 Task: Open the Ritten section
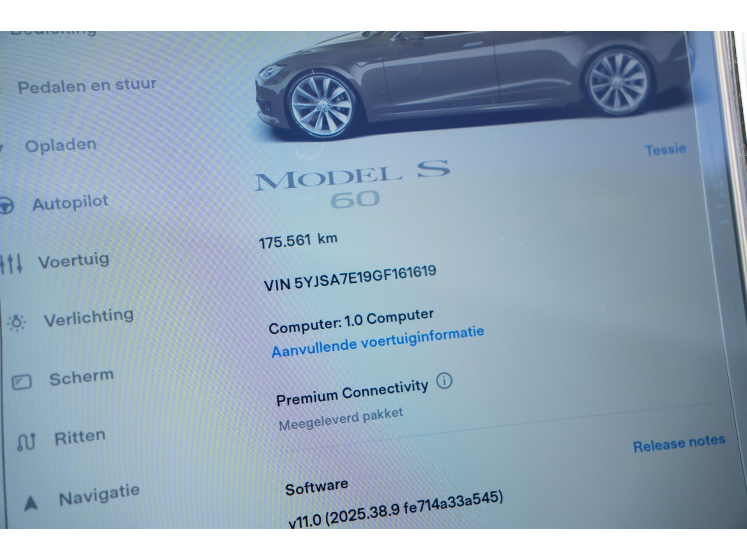tap(80, 437)
